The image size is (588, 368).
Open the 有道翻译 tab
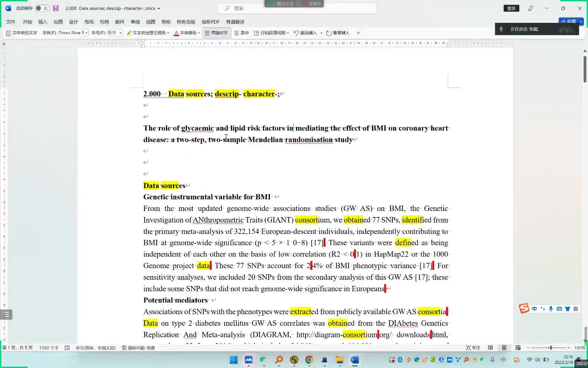click(235, 22)
